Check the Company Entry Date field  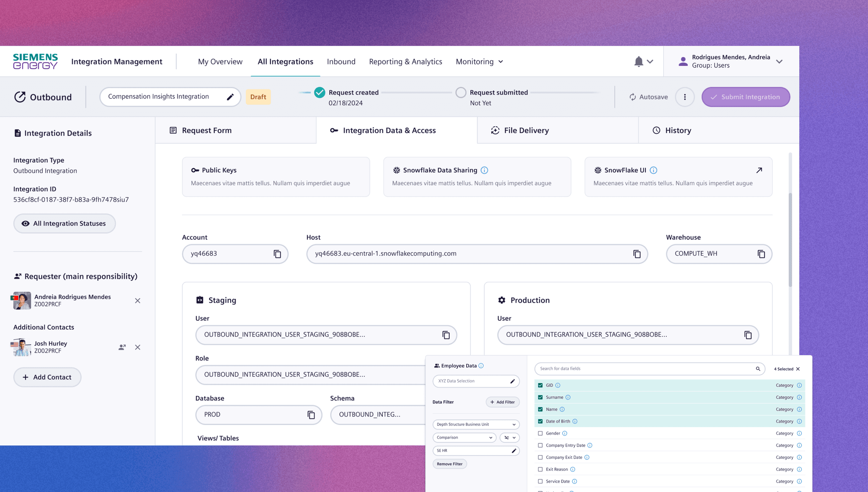(540, 445)
